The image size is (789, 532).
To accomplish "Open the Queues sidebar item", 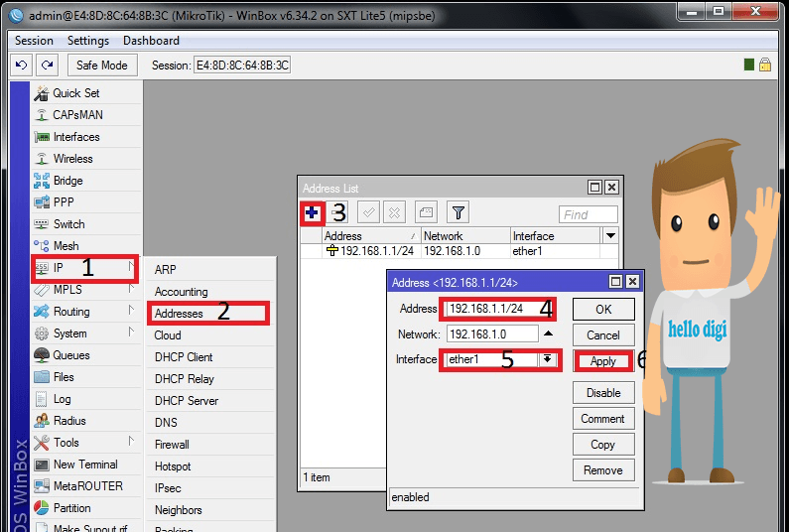I will tap(86, 355).
